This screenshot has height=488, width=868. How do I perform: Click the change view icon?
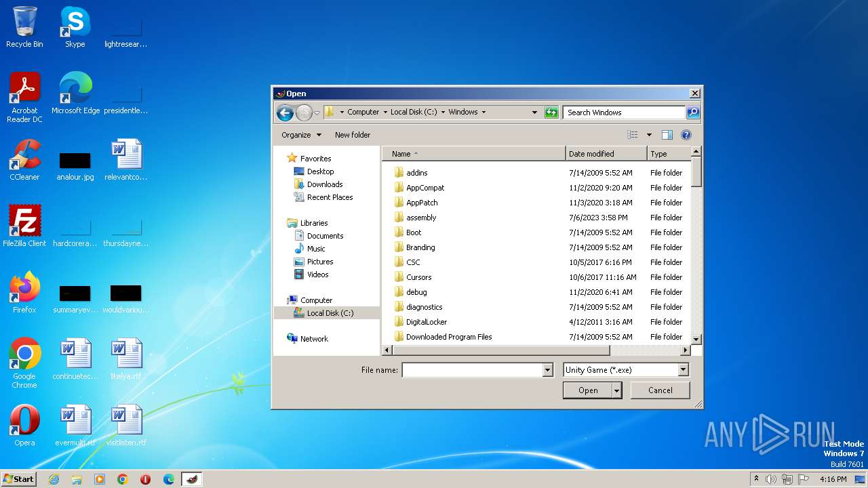click(633, 135)
